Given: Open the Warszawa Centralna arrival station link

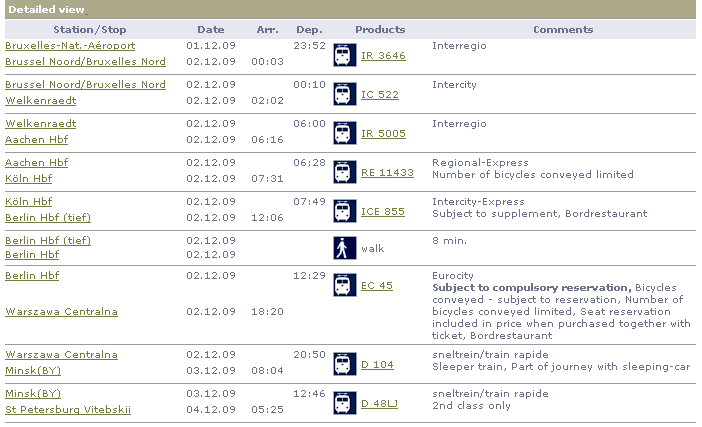Looking at the screenshot, I should tap(61, 312).
